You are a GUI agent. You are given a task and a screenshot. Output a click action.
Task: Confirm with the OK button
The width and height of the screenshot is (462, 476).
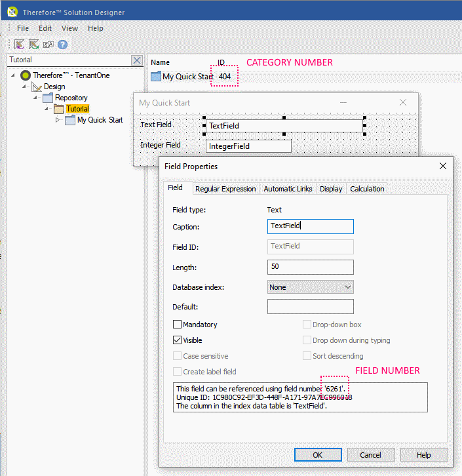[318, 455]
